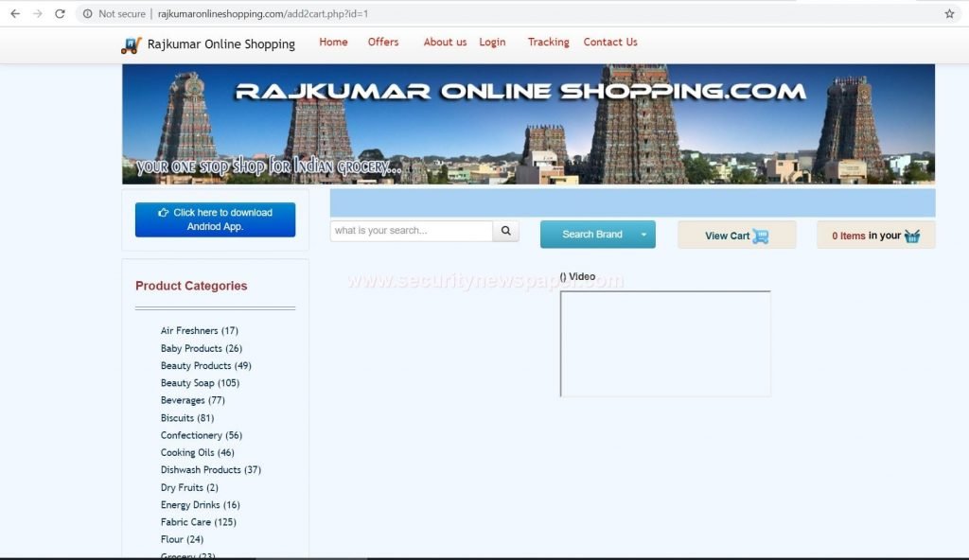Viewport: 969px width, 560px height.
Task: Open Confectionery category
Action: pos(202,435)
